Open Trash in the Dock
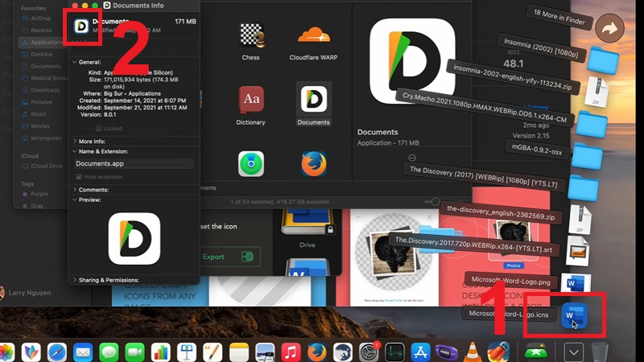Image resolution: width=644 pixels, height=362 pixels. tap(600, 352)
